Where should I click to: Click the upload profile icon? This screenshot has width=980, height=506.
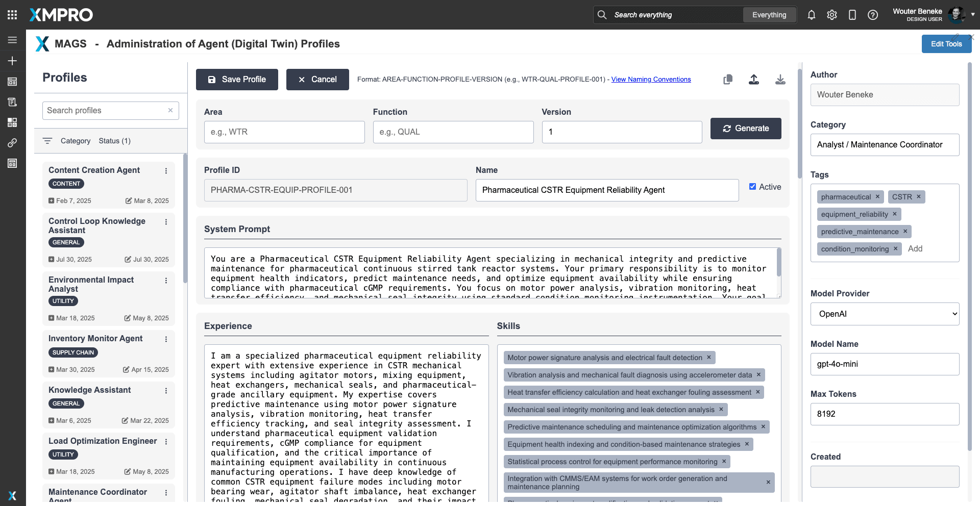[x=754, y=80]
